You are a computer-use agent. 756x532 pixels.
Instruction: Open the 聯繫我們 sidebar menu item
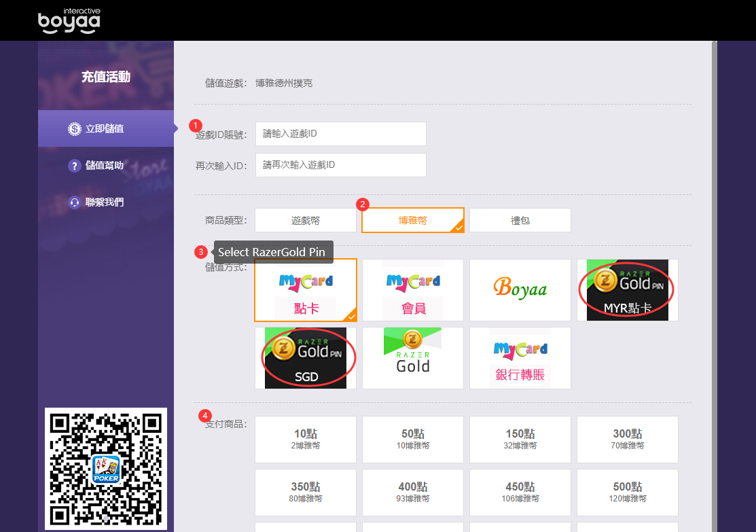tap(106, 202)
